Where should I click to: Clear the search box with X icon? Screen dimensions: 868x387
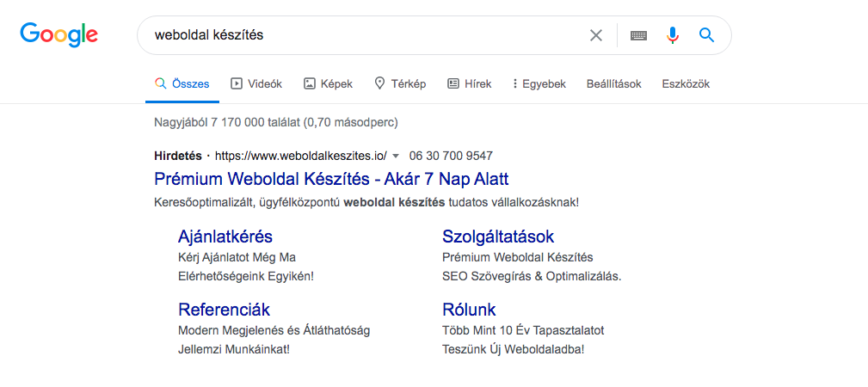pos(595,35)
